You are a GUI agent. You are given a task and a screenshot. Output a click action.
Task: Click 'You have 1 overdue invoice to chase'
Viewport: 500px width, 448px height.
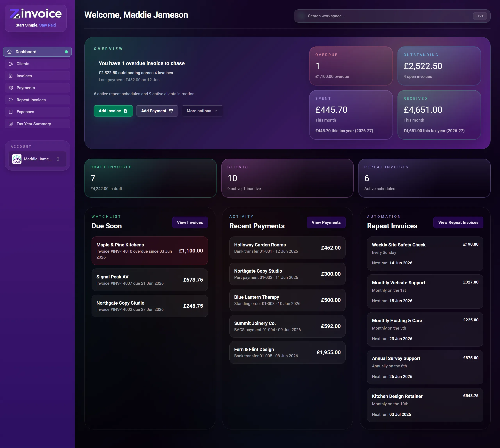click(x=142, y=63)
